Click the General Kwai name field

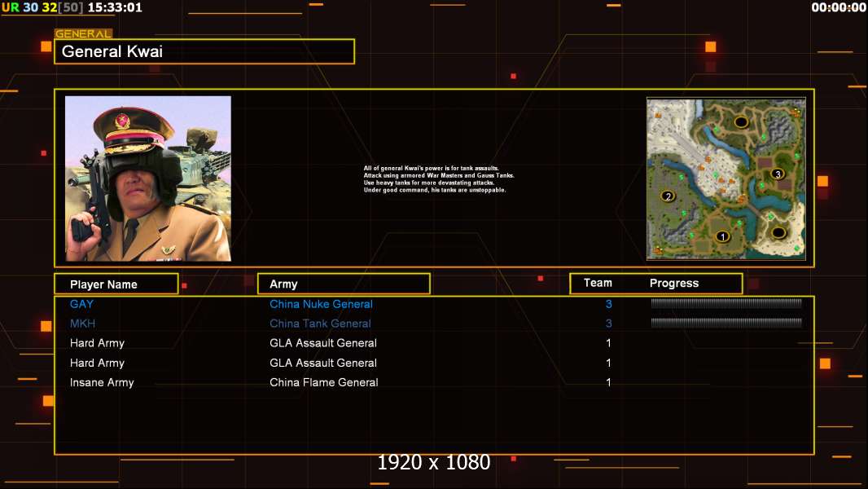click(x=204, y=51)
